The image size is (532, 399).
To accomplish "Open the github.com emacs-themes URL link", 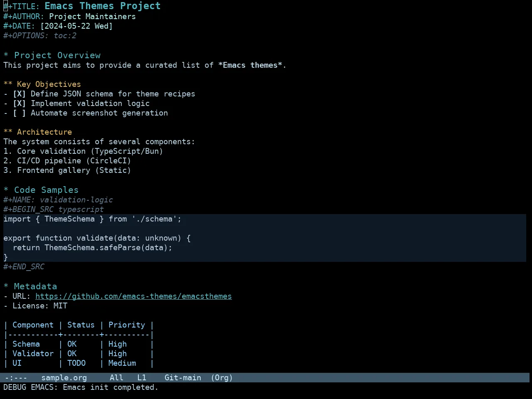I will pos(133,296).
